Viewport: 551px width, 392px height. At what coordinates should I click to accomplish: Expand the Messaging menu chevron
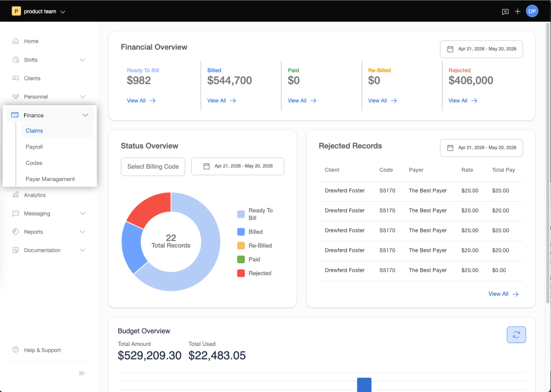click(x=82, y=213)
